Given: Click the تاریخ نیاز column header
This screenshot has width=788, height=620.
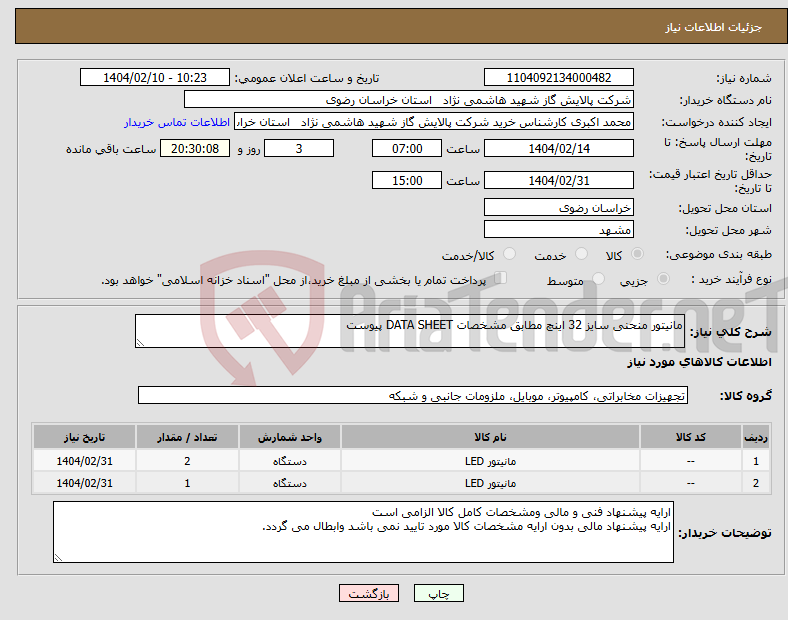Looking at the screenshot, I should click(x=84, y=437).
